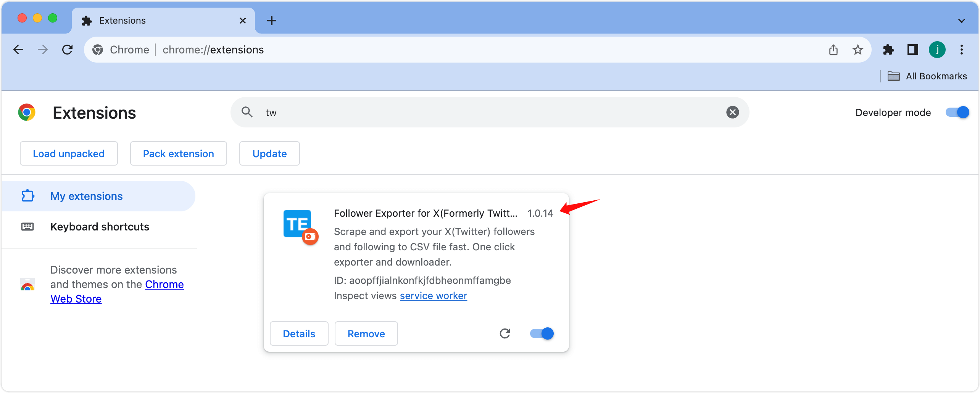Reload the page with the refresh icon
The height and width of the screenshot is (393, 980).
point(68,50)
